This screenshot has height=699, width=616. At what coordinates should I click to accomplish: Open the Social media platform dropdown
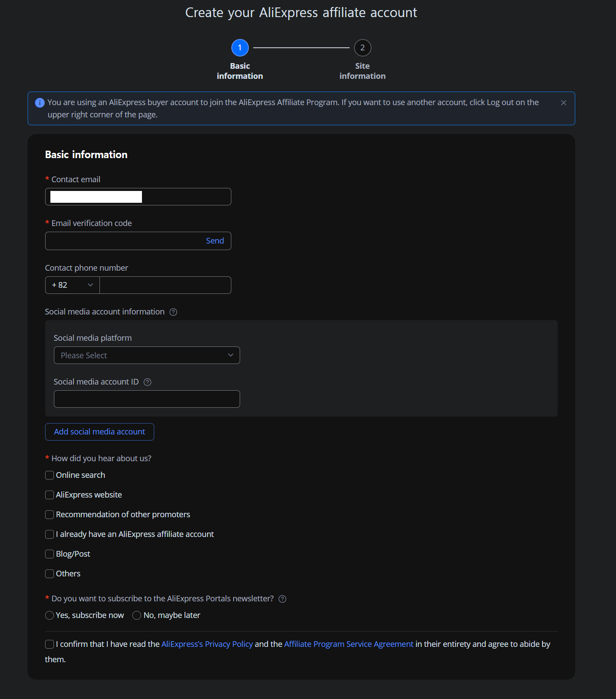click(x=147, y=355)
